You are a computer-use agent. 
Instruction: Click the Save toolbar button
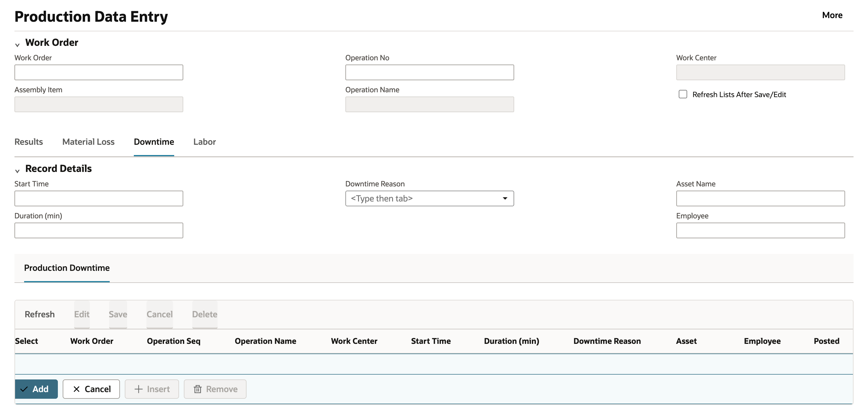tap(118, 314)
